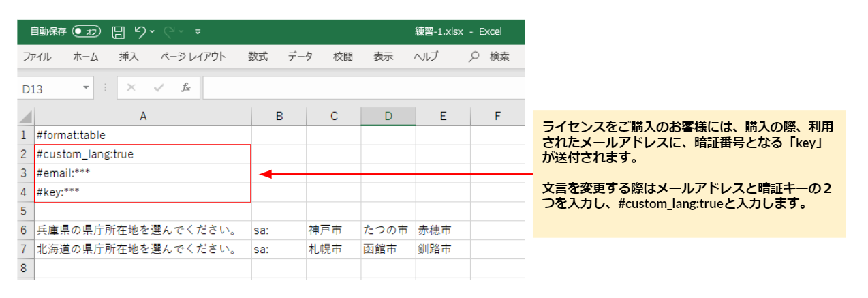The height and width of the screenshot is (298, 868).
Task: Switch to the データ ribbon tab
Action: point(300,57)
